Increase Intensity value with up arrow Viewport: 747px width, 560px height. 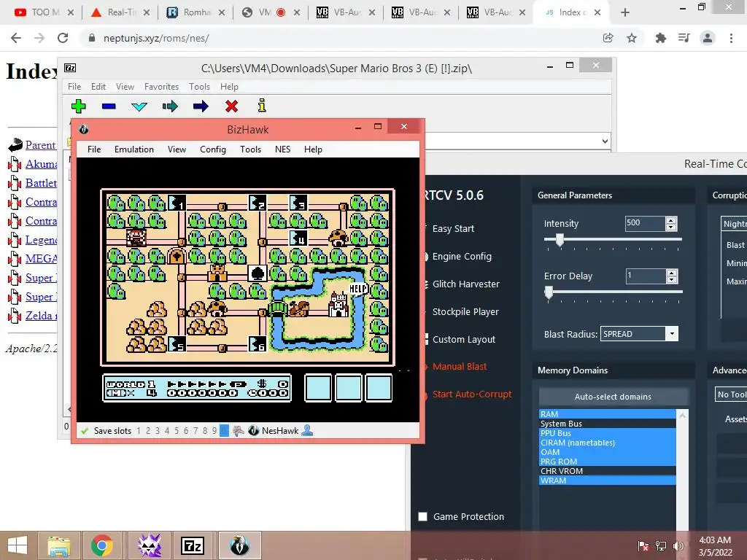(x=671, y=220)
